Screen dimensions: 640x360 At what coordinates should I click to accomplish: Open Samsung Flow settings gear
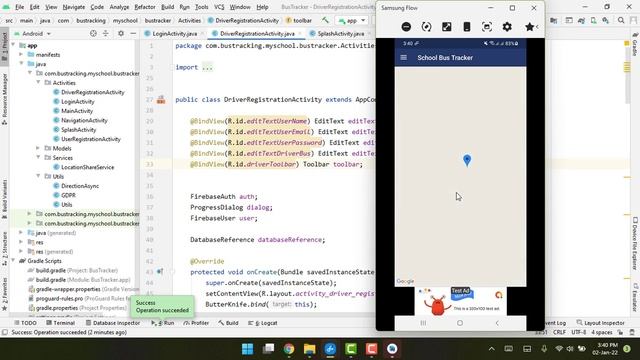coord(507,27)
